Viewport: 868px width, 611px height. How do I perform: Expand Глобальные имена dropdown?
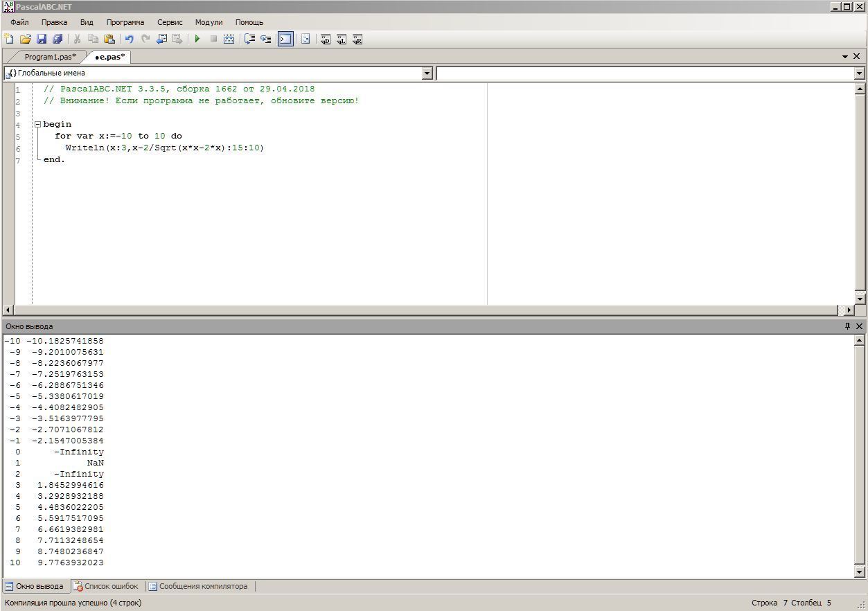427,73
